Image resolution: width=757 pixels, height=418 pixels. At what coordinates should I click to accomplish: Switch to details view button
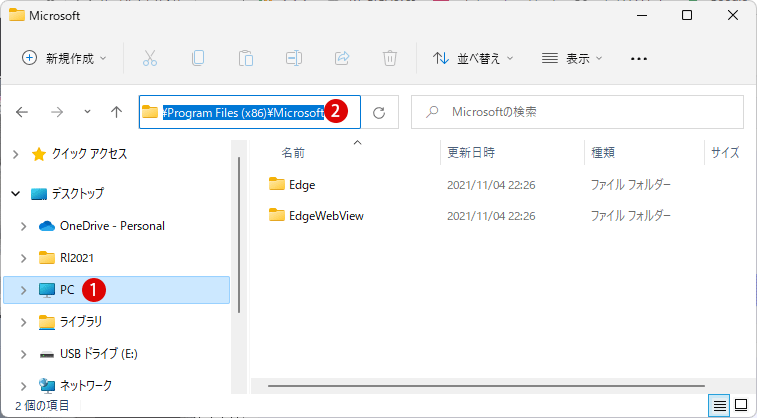719,405
